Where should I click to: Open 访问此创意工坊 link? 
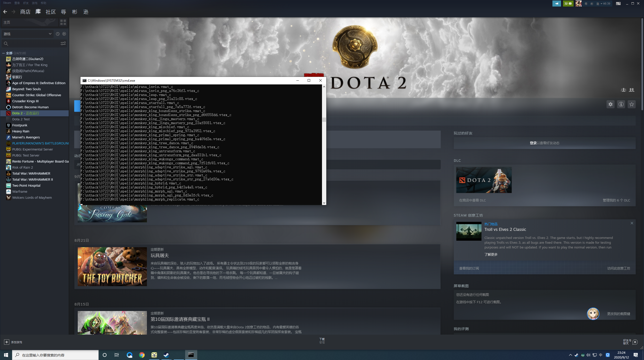point(619,268)
